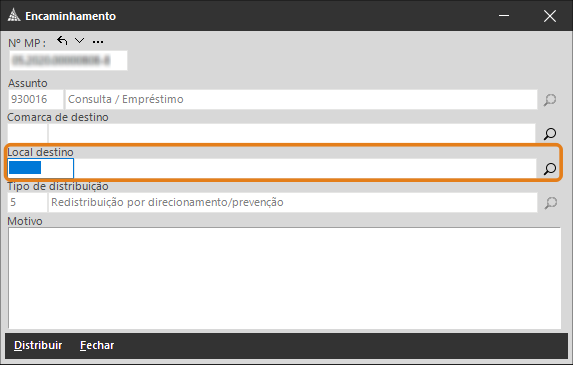573x365 pixels.
Task: Expand the chevron dropdown next to Nº MP
Action: (x=79, y=41)
